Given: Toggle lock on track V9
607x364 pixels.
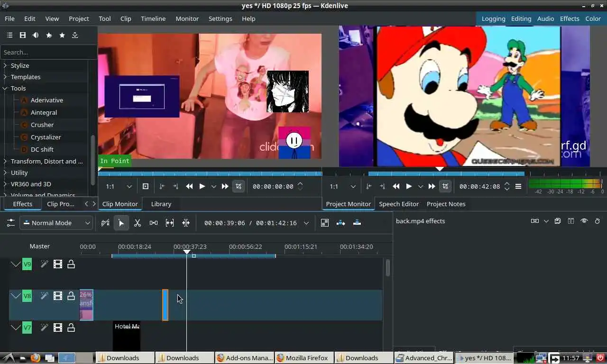Looking at the screenshot, I should tap(71, 264).
